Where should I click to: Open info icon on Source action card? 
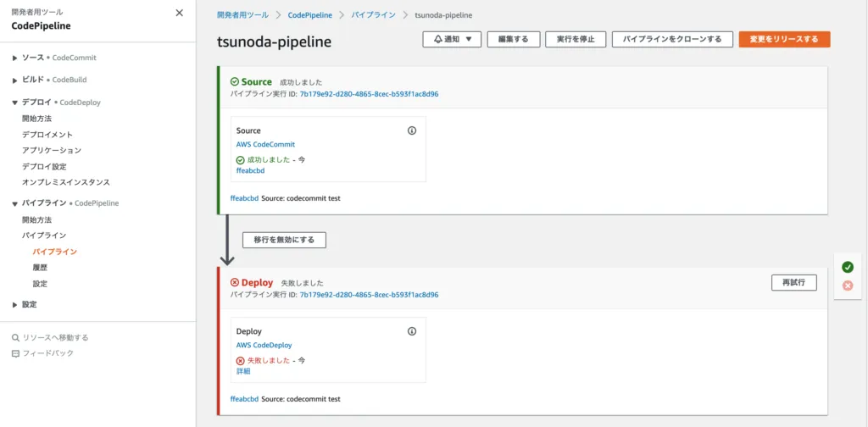[412, 130]
